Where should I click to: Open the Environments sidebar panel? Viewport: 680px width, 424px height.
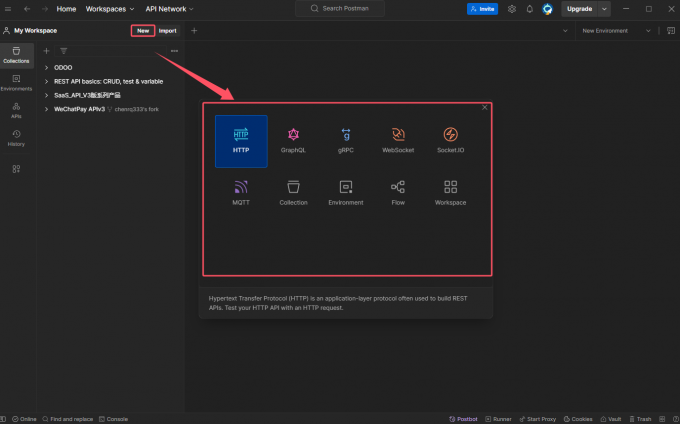click(x=16, y=83)
